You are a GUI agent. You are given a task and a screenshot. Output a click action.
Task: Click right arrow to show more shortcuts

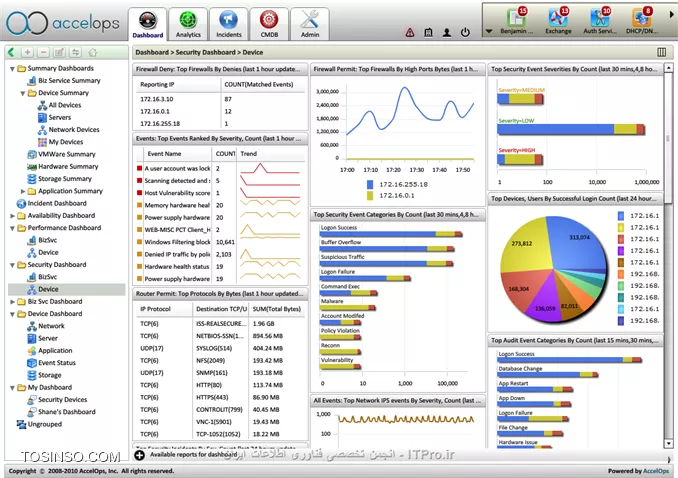pyautogui.click(x=672, y=14)
